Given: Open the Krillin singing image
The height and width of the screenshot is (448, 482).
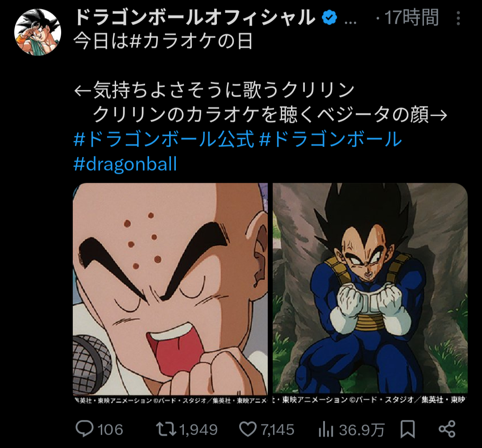Looking at the screenshot, I should click(170, 290).
